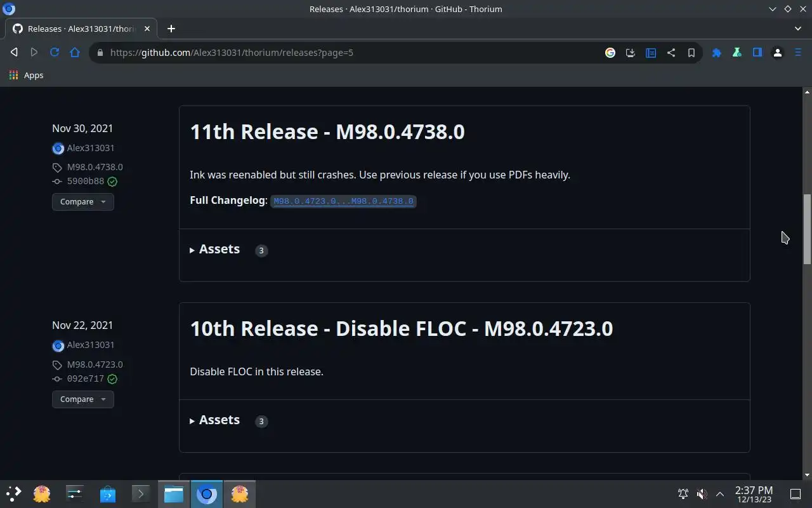Open the Thorium main menu
This screenshot has height=508, width=812.
[798, 53]
